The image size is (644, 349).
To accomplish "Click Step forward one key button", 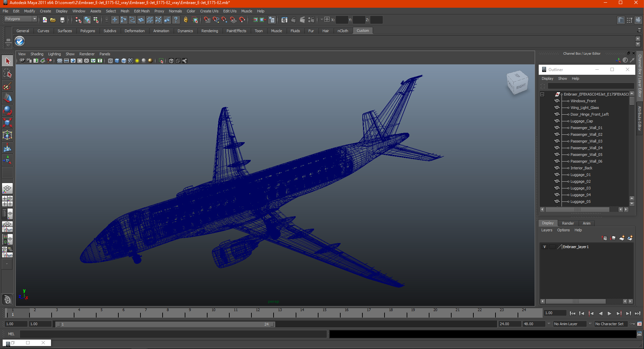I will click(619, 313).
